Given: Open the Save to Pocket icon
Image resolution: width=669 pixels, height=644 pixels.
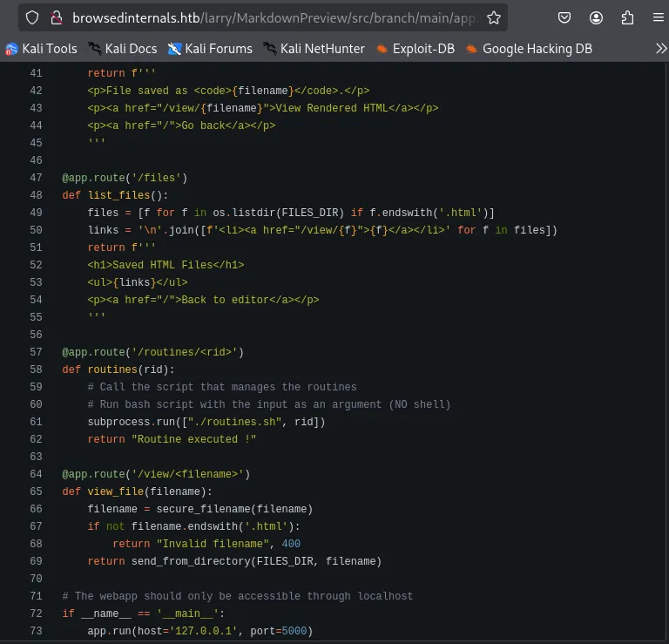Looking at the screenshot, I should pyautogui.click(x=564, y=17).
